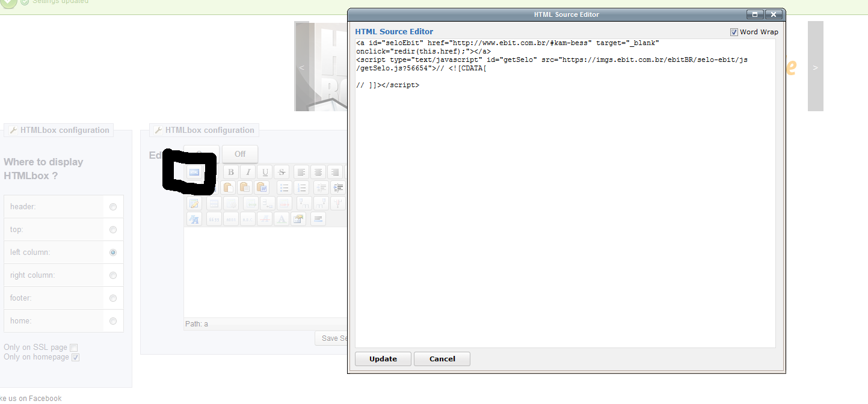Click the deletion (red struck A) icon

coord(265,219)
